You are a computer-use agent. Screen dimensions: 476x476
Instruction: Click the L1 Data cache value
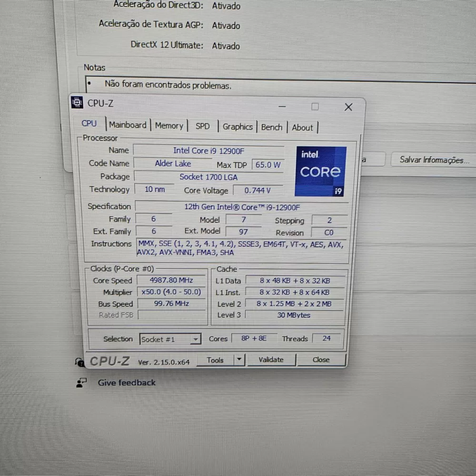tap(295, 281)
